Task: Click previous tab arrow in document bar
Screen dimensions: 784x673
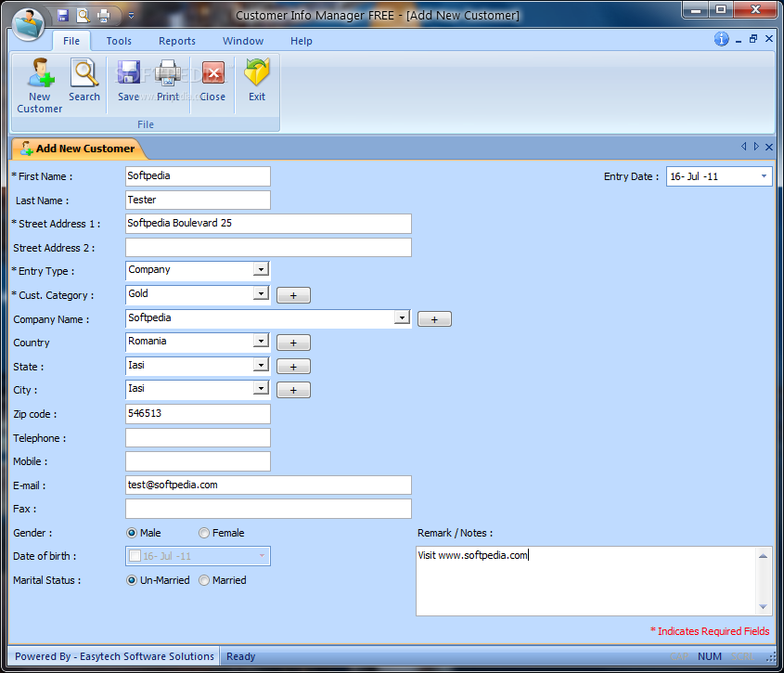Action: tap(743, 146)
